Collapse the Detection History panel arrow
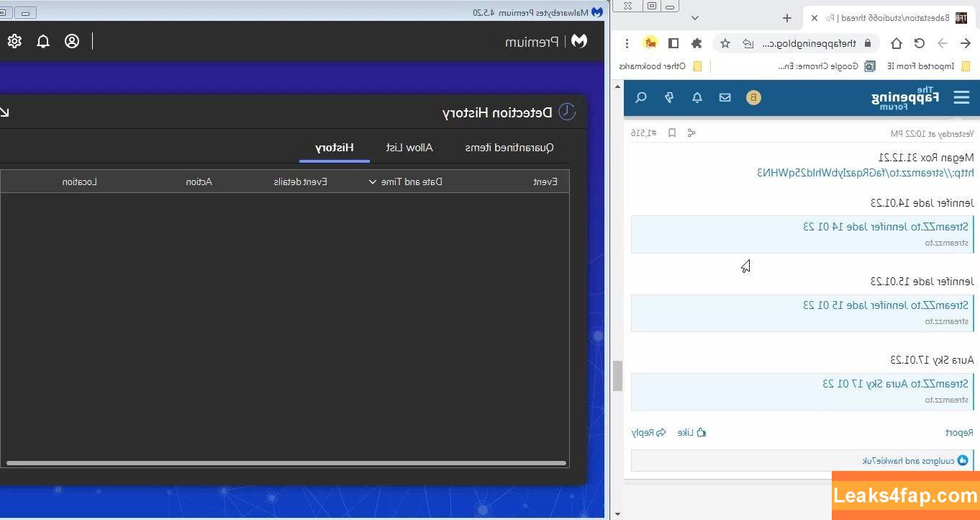The width and height of the screenshot is (980, 520). tap(4, 112)
